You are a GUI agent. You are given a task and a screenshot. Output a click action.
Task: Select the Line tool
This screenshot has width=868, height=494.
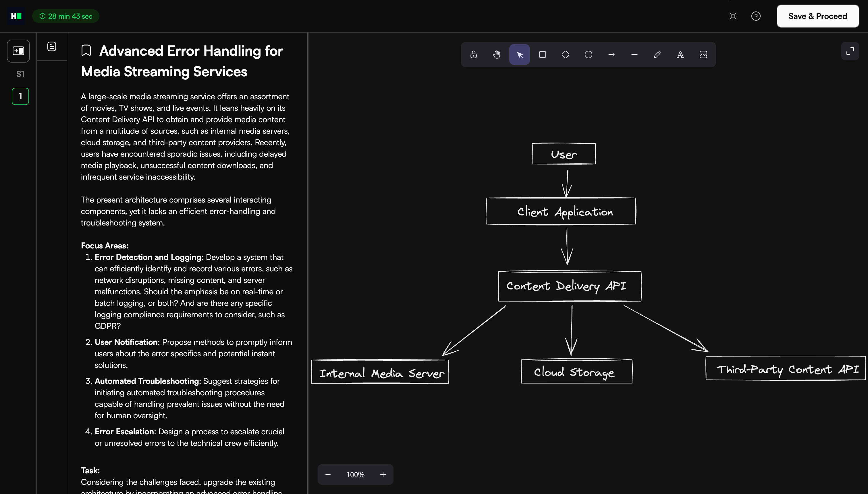(x=634, y=55)
